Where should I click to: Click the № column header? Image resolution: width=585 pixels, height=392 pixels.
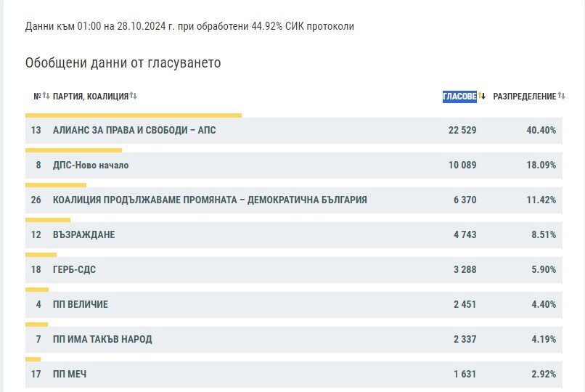click(37, 97)
